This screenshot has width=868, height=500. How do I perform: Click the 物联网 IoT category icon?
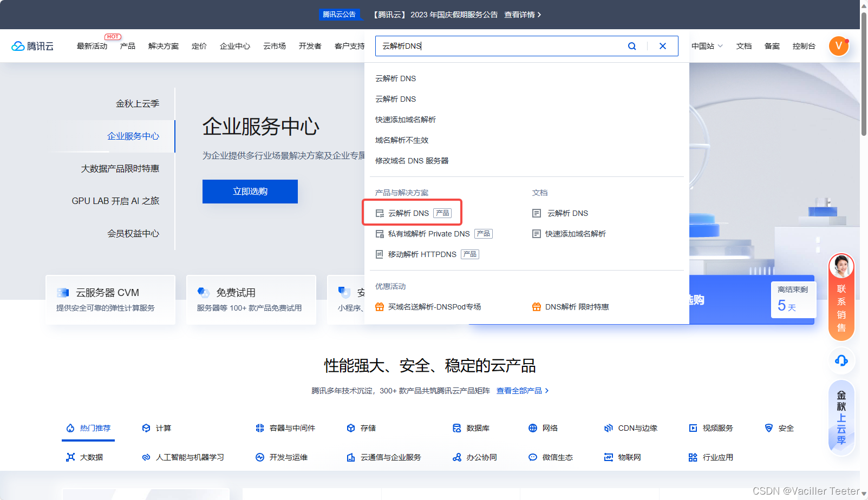pyautogui.click(x=608, y=457)
